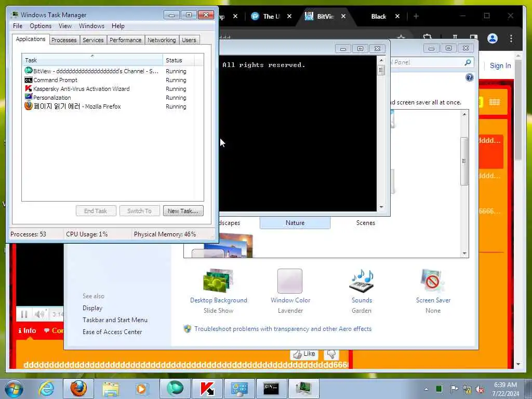The image size is (532, 399).
Task: Switch to the Processes tab
Action: (x=64, y=40)
